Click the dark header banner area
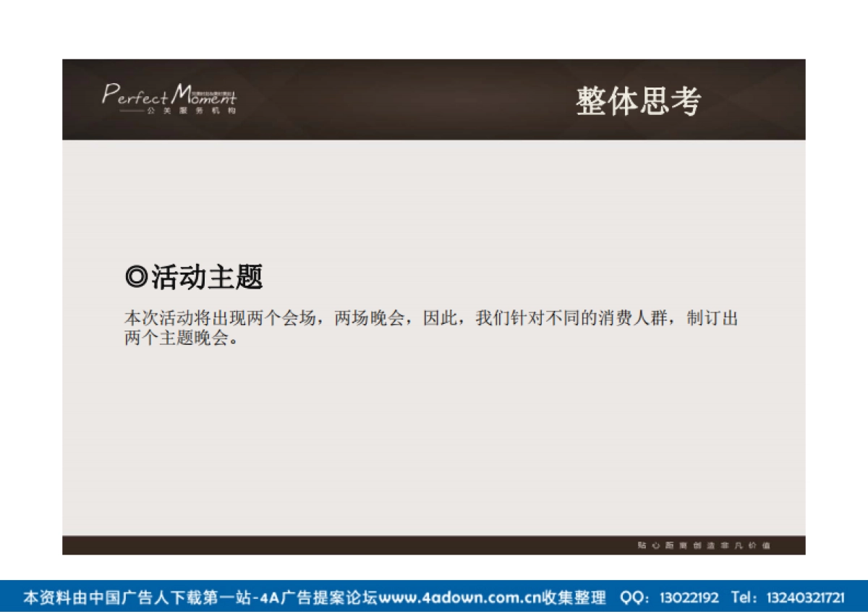868x614 pixels. (x=434, y=101)
